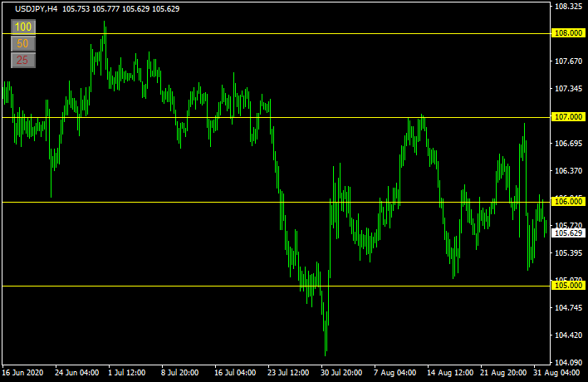Click the 108.000 yellow price label
The image size is (588, 382).
[569, 33]
